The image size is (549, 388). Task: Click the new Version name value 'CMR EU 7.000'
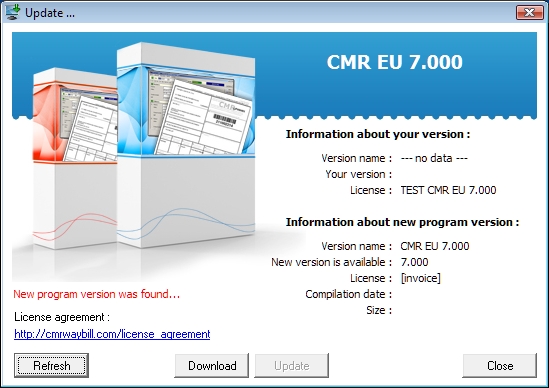pos(435,246)
